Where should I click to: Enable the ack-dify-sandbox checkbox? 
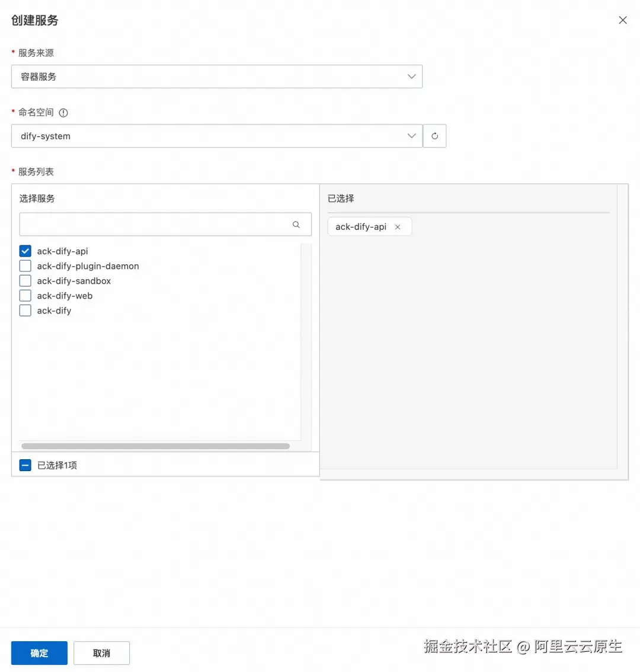pyautogui.click(x=25, y=280)
